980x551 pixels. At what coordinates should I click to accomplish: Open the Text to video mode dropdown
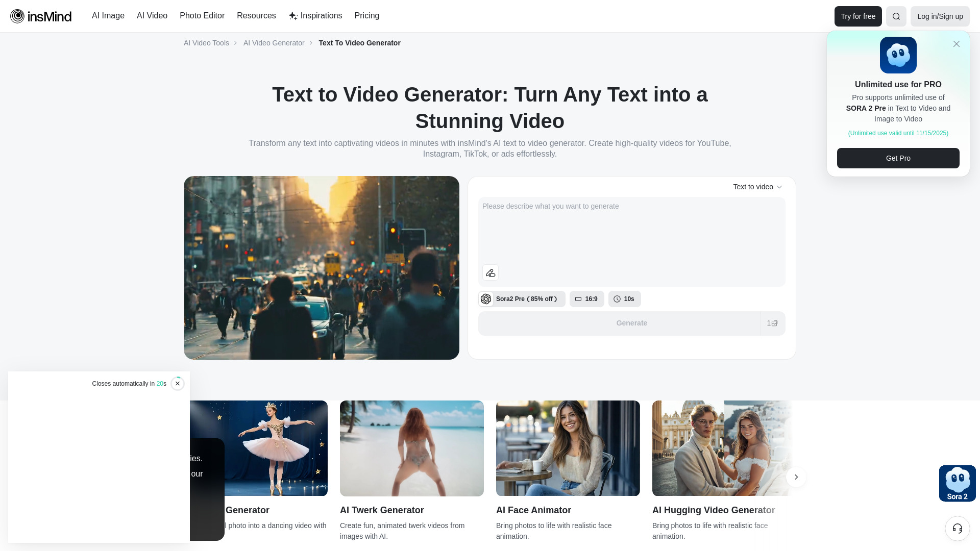click(758, 187)
